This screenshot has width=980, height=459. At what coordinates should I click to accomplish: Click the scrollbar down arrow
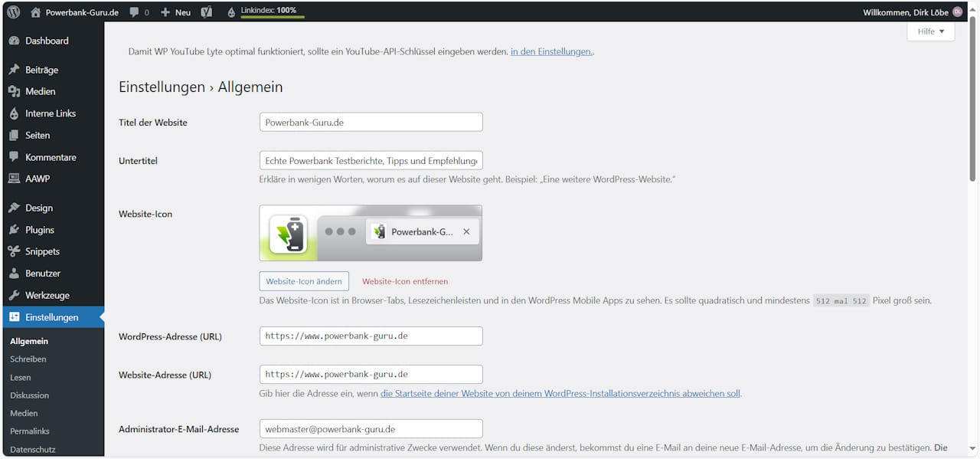tap(973, 449)
